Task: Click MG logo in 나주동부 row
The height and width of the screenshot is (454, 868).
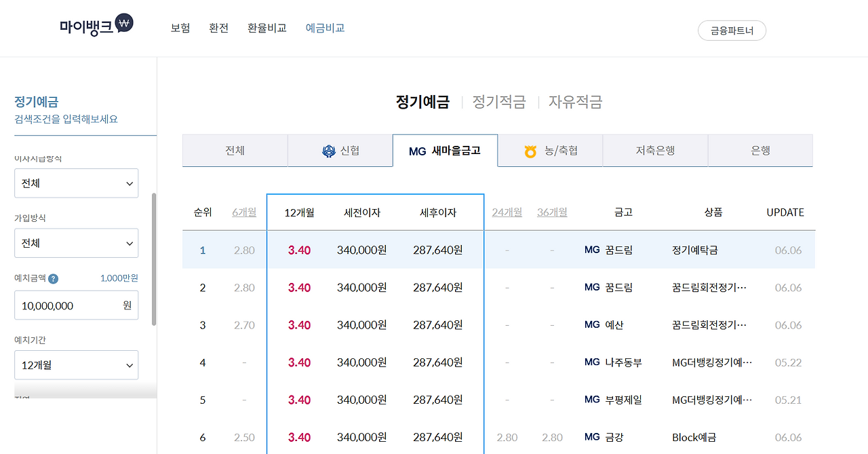Action: 592,362
